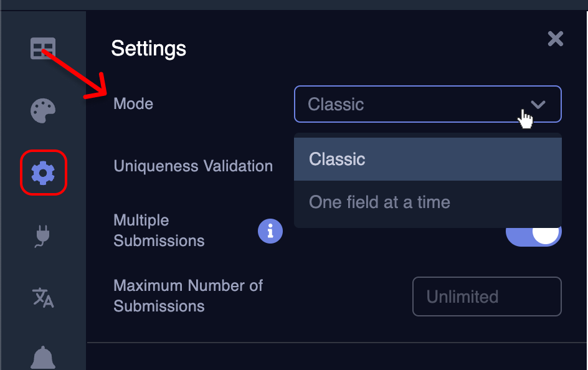Click the Maximum Number of Submissions field
Viewport: 588px width, 370px height.
coord(486,296)
